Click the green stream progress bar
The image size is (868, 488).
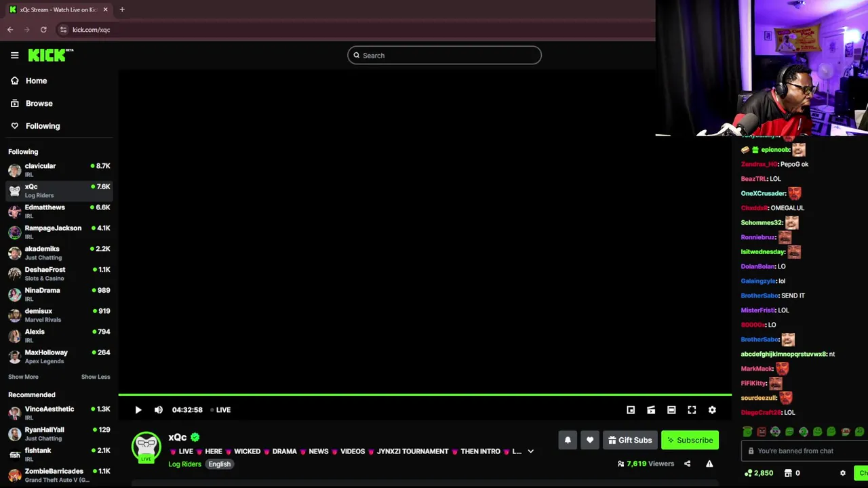(x=425, y=394)
